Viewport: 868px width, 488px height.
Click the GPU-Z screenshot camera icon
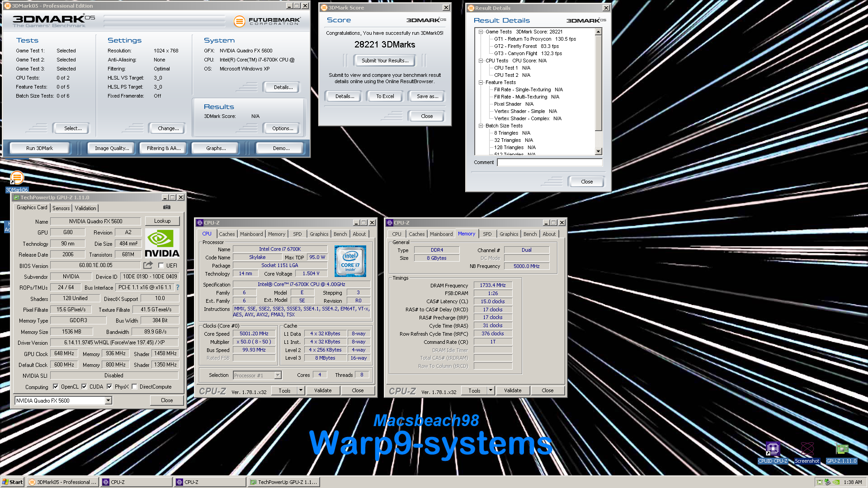tap(167, 207)
